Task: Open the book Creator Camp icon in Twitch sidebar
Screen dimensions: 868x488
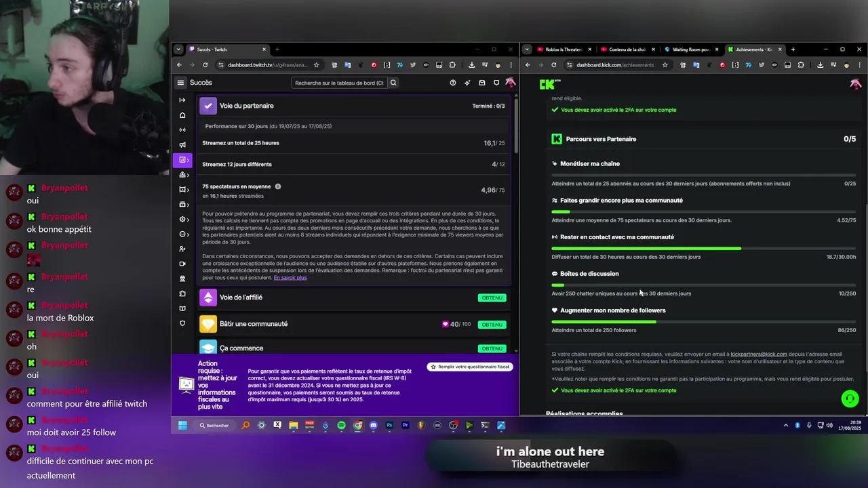Action: point(182,308)
